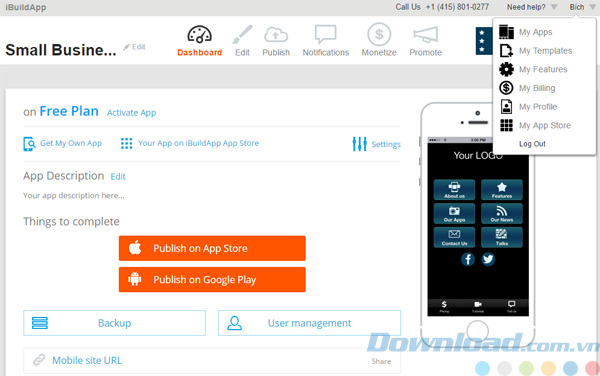
Task: Click the pencil Edit next to app name
Action: tap(134, 47)
